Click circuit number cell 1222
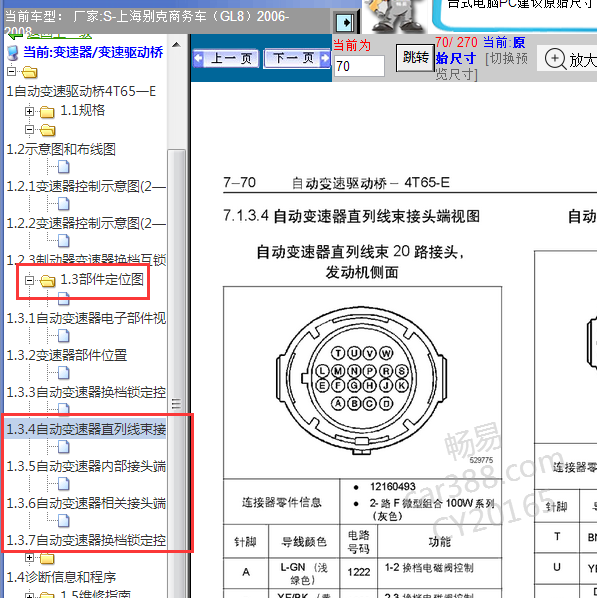 (359, 572)
